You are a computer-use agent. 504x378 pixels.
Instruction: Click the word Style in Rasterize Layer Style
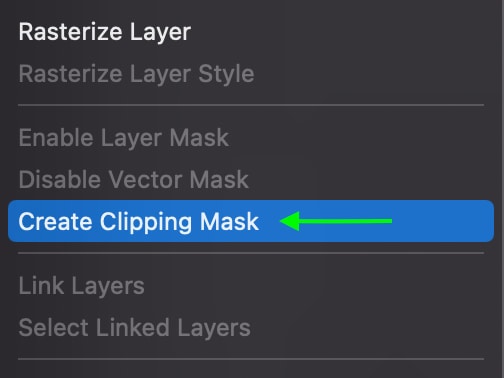226,74
